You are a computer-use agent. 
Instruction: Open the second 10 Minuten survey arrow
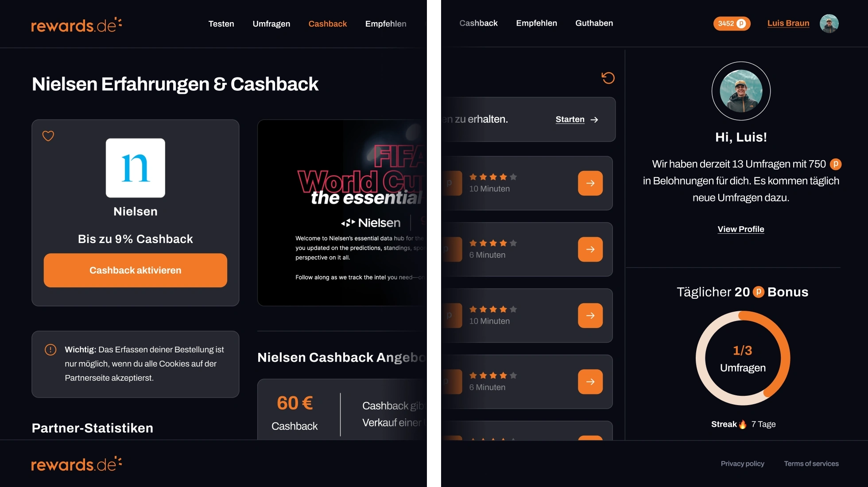590,316
